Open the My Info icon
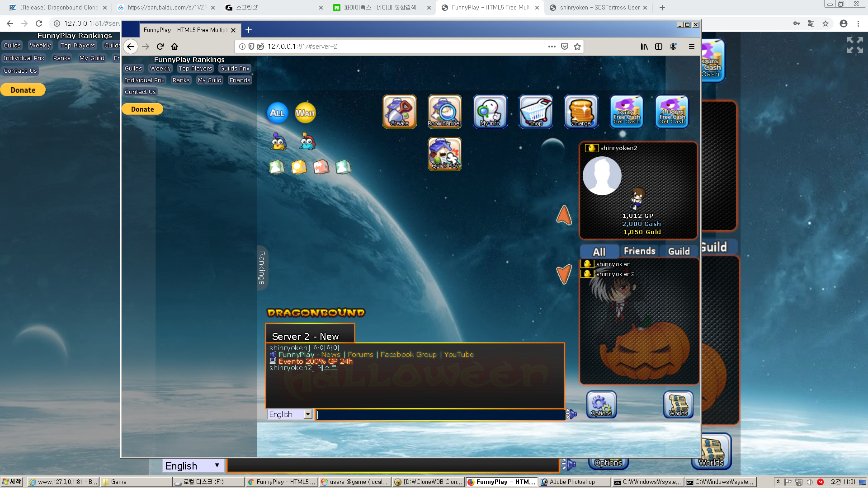The width and height of the screenshot is (868, 488). click(x=490, y=111)
